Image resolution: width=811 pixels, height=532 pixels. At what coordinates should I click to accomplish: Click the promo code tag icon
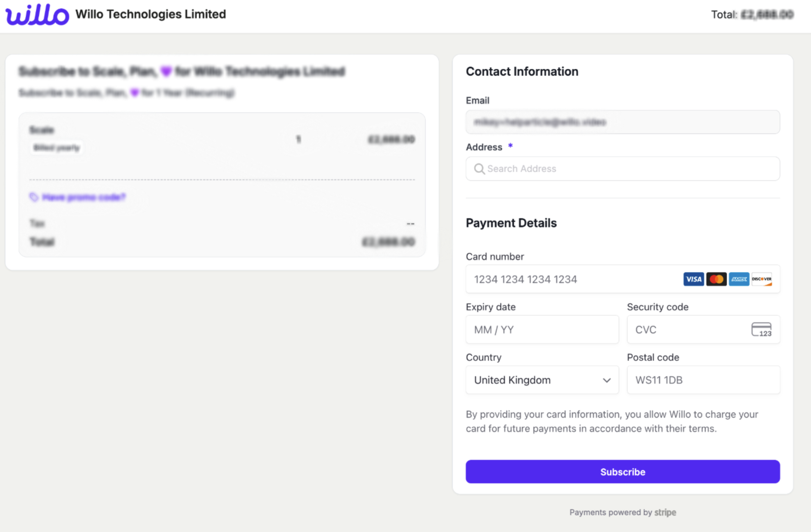34,197
